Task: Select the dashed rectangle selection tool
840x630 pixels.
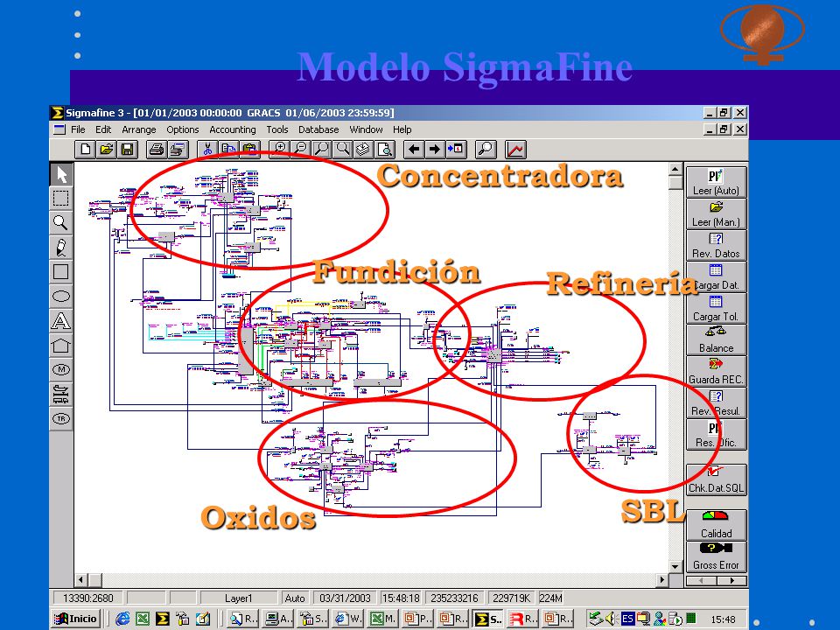Action: pos(61,199)
